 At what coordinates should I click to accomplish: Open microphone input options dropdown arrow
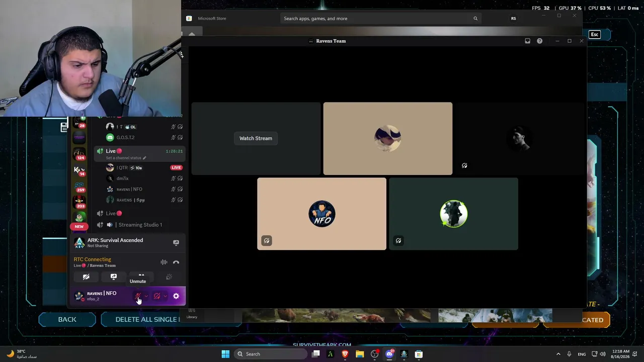146,296
